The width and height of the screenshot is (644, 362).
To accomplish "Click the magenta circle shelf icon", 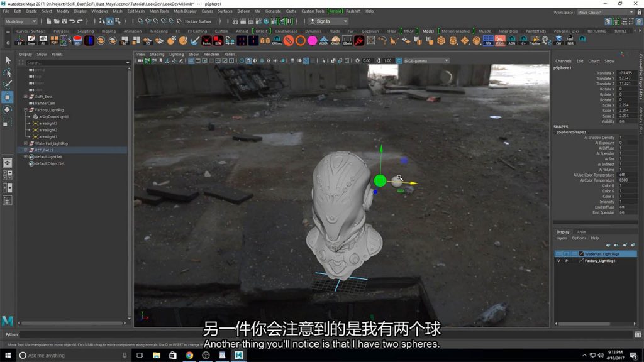I will point(312,41).
